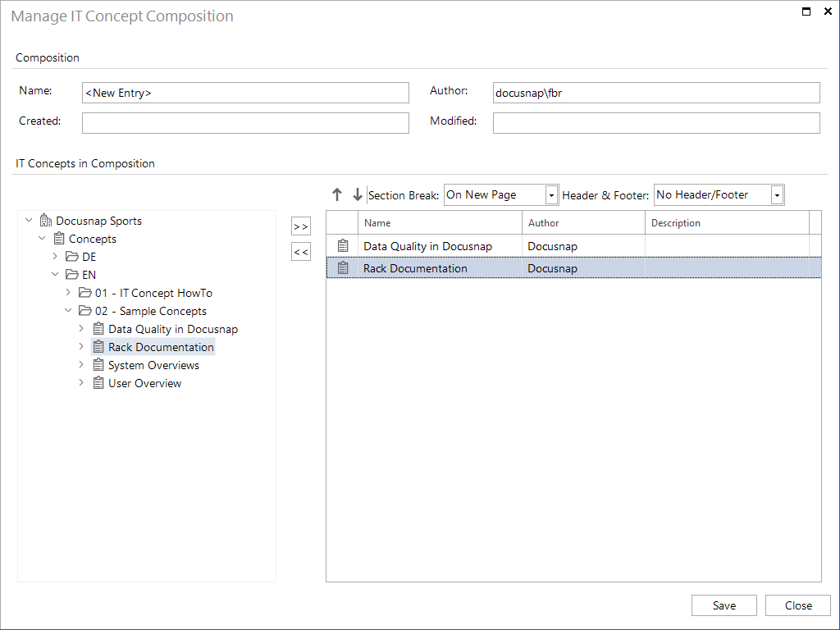Screen dimensions: 840x630
Task: Click the Concepts clipboard icon in tree
Action: tap(59, 239)
